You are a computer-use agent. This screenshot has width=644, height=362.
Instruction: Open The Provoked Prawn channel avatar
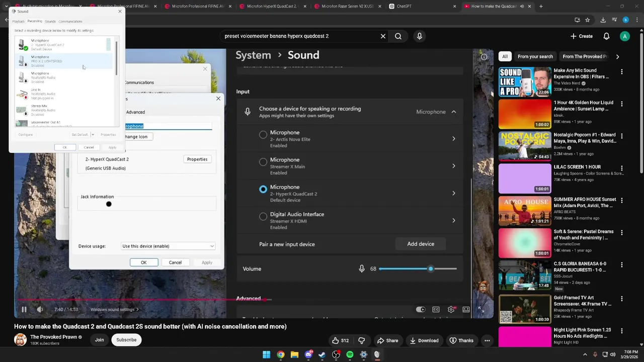pos(20,339)
